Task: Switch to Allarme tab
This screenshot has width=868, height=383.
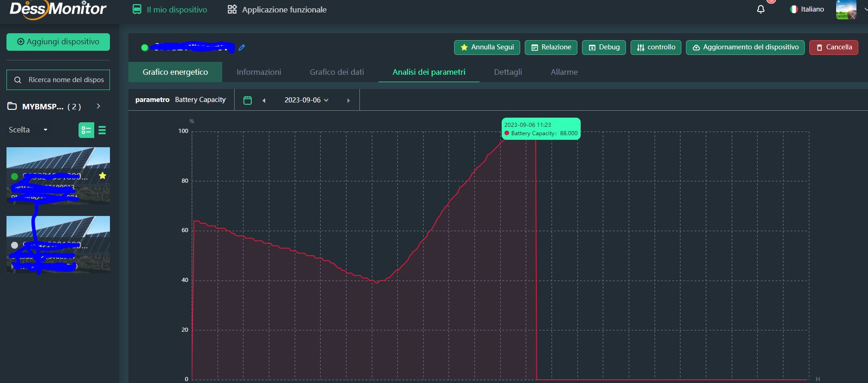Action: 564,72
